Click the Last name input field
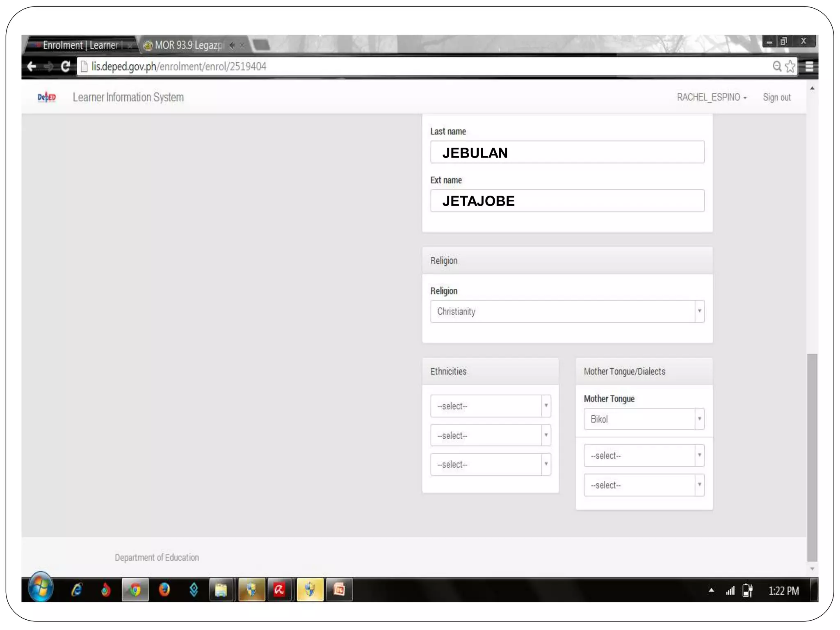 click(x=567, y=153)
